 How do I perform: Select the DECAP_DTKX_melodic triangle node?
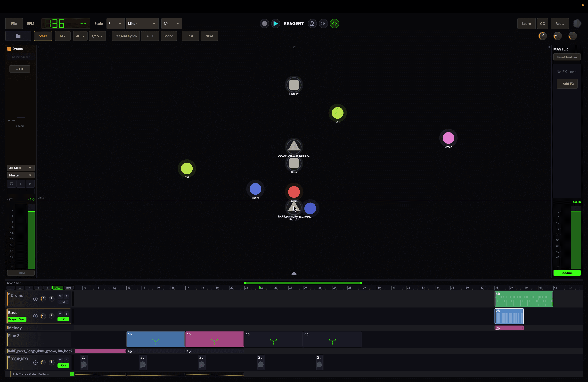coord(294,146)
